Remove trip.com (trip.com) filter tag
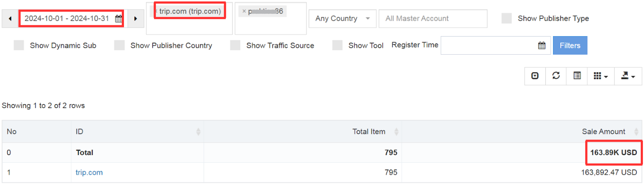Viewport: 644px width, 184px height. (156, 11)
